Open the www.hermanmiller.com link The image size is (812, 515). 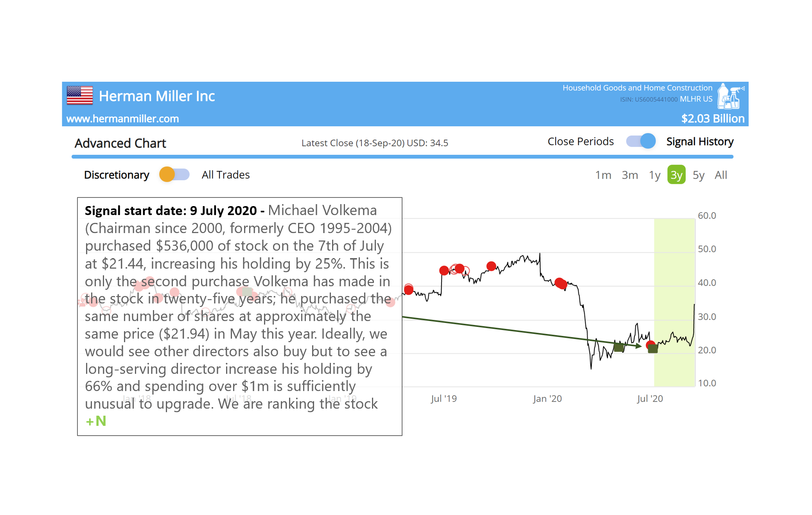point(122,119)
